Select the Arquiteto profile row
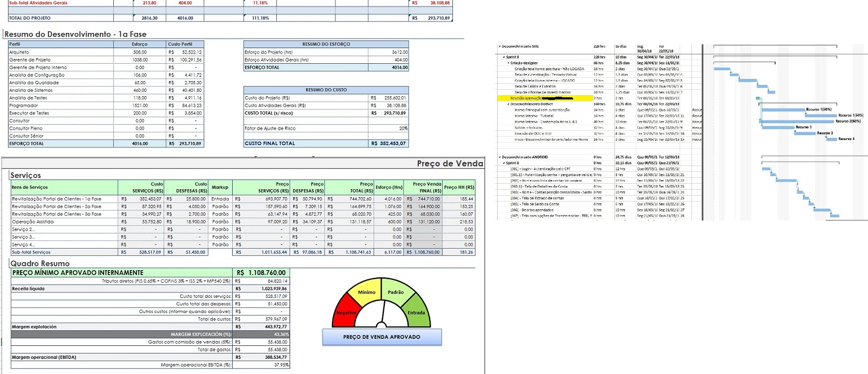The image size is (868, 374). [106, 52]
